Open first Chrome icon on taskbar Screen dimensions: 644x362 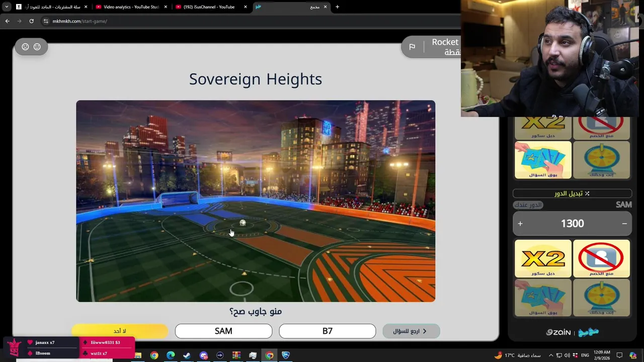pyautogui.click(x=154, y=355)
